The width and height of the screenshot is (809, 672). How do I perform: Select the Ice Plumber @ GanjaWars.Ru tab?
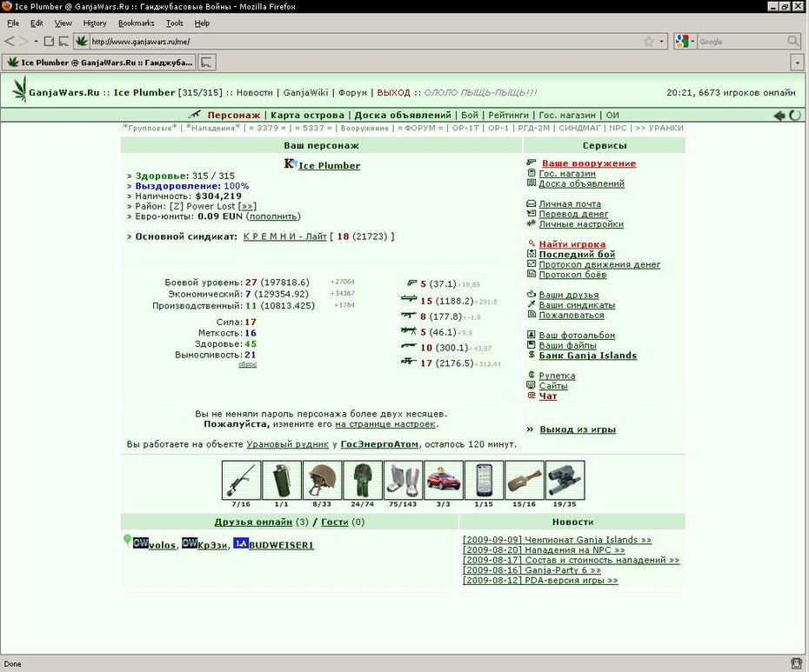click(99, 63)
